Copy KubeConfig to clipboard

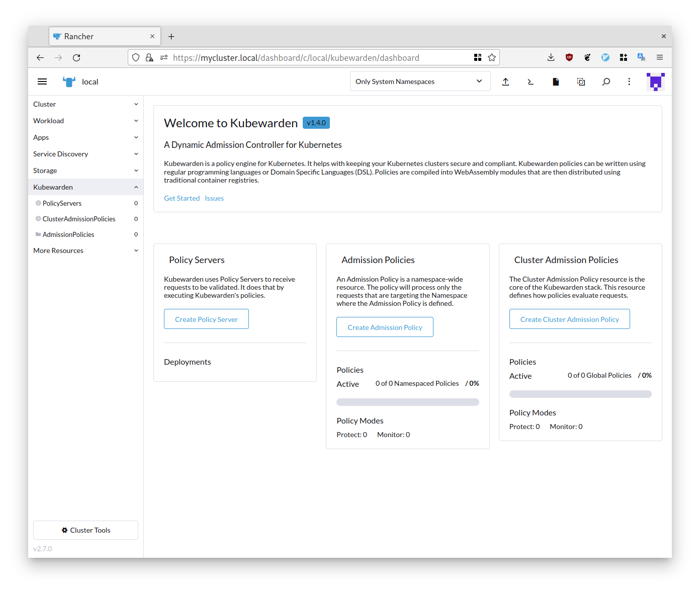click(x=581, y=81)
